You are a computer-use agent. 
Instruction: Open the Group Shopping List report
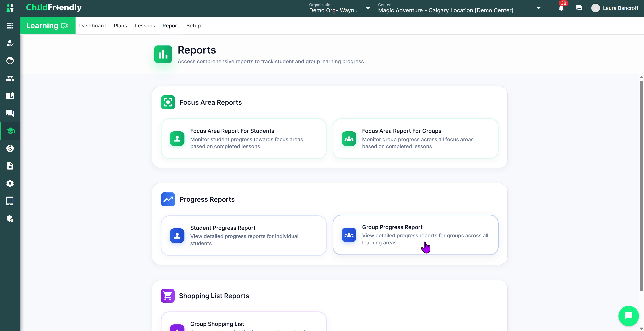[x=244, y=322]
